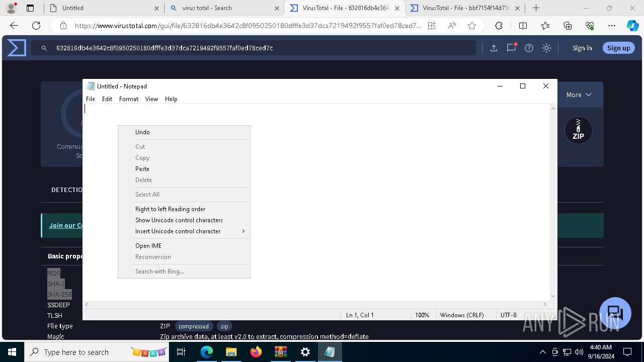Screen dimensions: 644x362
Task: Open the volume tray icon
Action: coord(579,352)
